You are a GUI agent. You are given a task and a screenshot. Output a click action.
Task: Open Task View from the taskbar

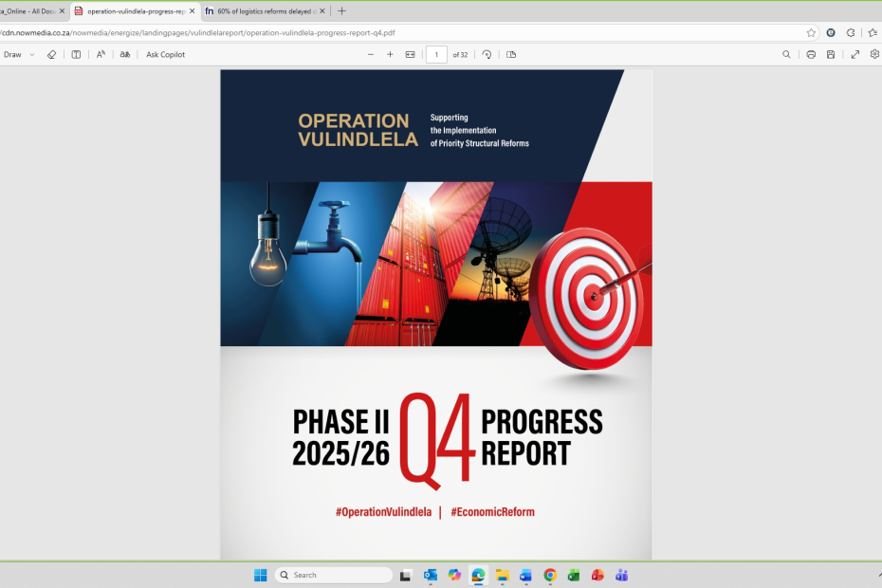click(405, 575)
